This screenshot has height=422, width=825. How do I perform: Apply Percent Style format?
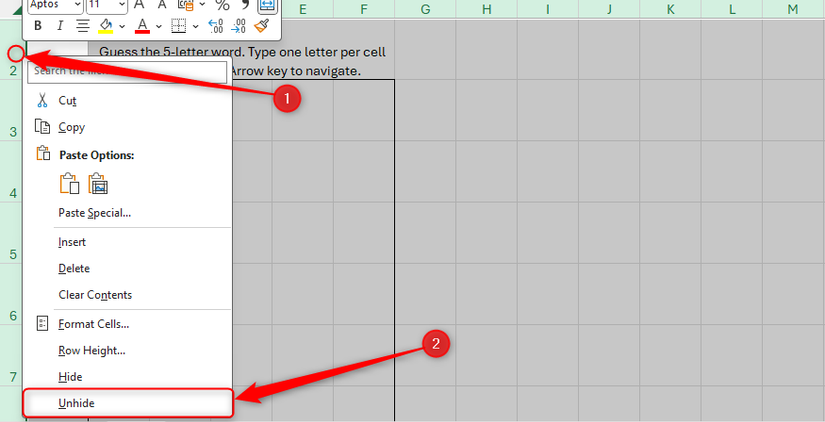pos(223,5)
